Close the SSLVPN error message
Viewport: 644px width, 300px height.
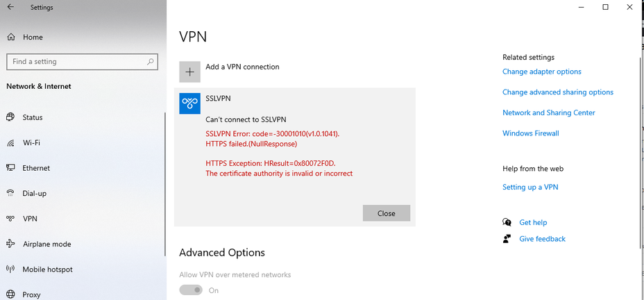coord(386,213)
